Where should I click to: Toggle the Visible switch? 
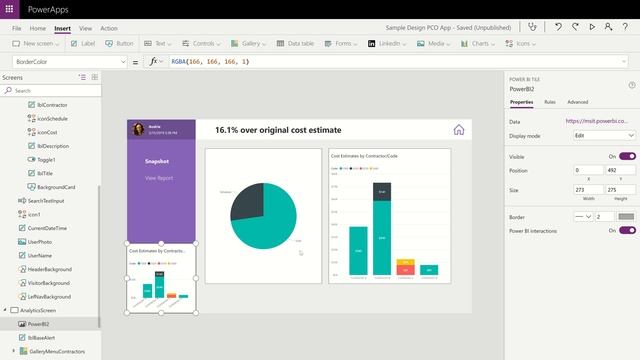(x=627, y=156)
